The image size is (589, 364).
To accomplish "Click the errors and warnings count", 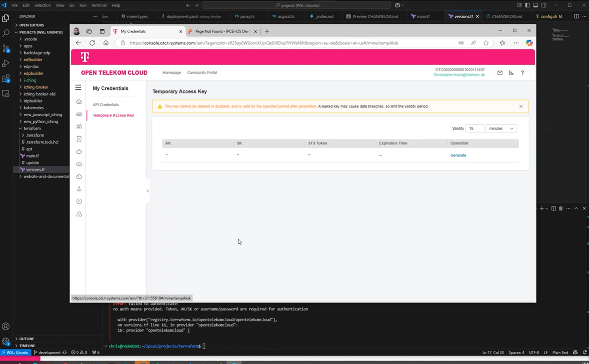I will click(x=79, y=352).
